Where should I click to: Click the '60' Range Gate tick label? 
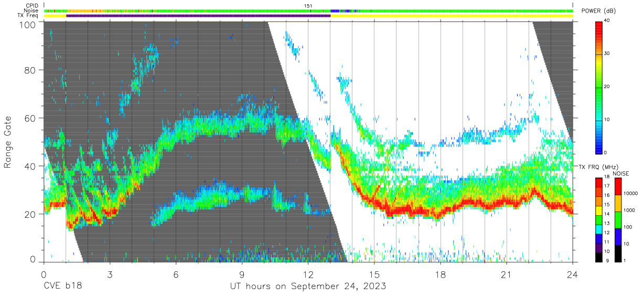[x=30, y=118]
